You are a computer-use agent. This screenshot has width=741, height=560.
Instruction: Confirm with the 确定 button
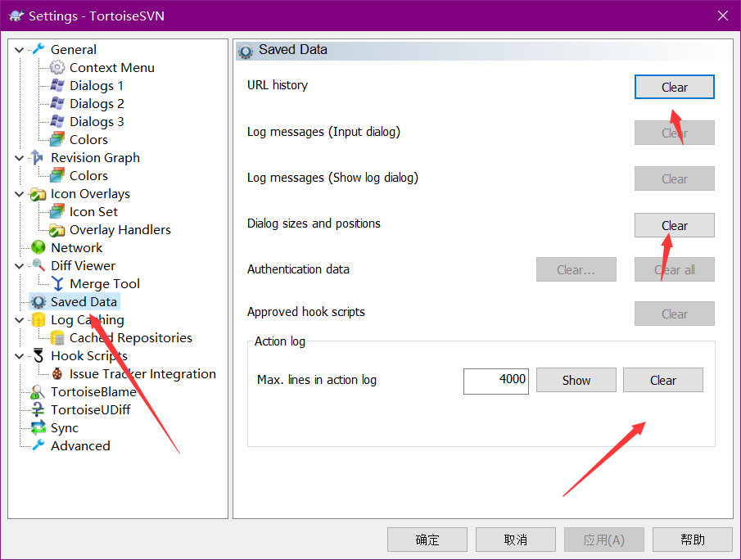pyautogui.click(x=427, y=540)
